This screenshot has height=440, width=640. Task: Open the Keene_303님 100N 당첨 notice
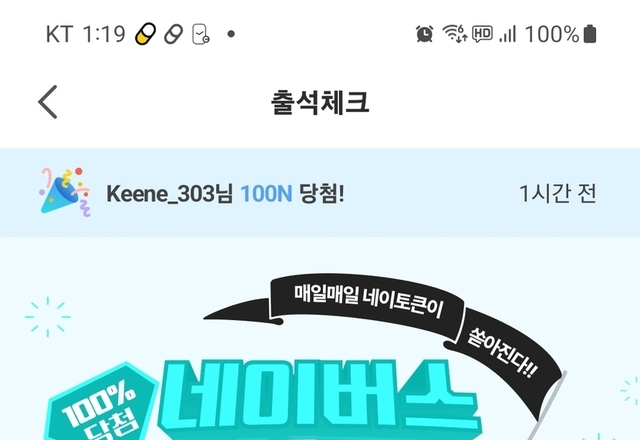[x=320, y=193]
